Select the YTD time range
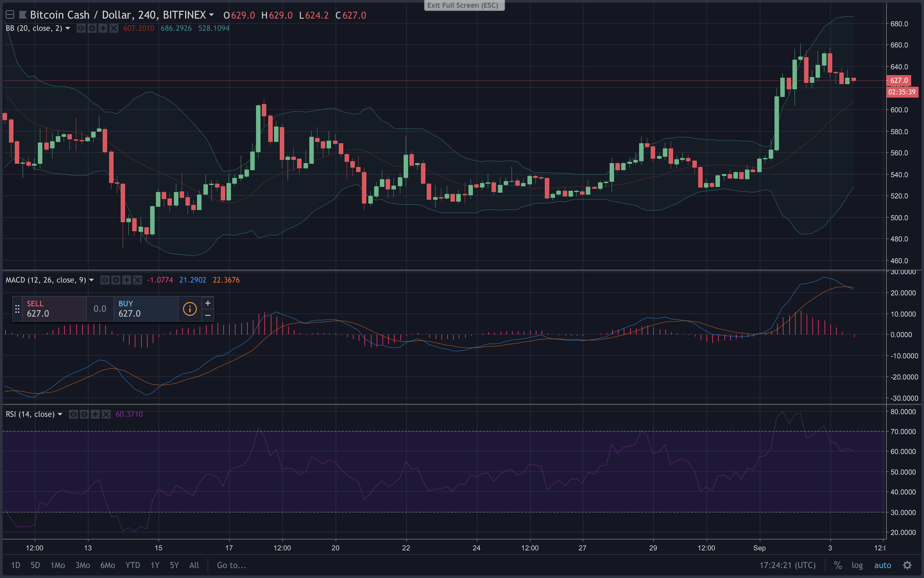Image resolution: width=924 pixels, height=578 pixels. pyautogui.click(x=133, y=565)
